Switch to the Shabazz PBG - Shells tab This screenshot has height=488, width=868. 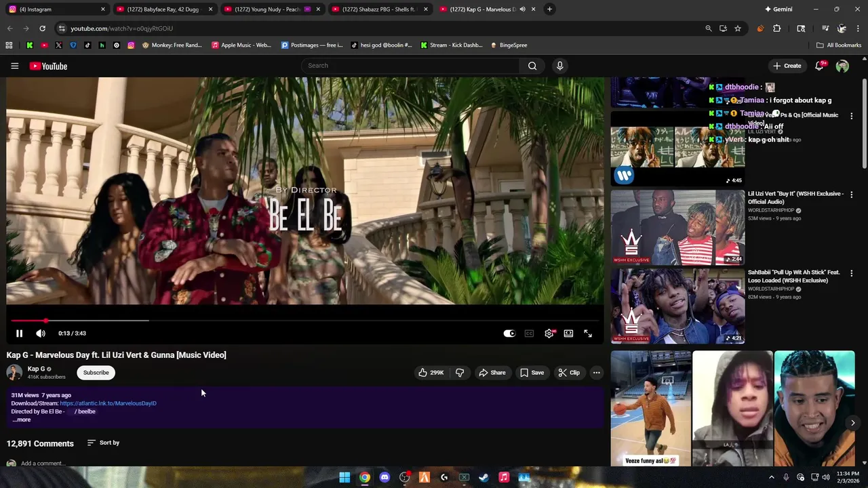coord(380,9)
